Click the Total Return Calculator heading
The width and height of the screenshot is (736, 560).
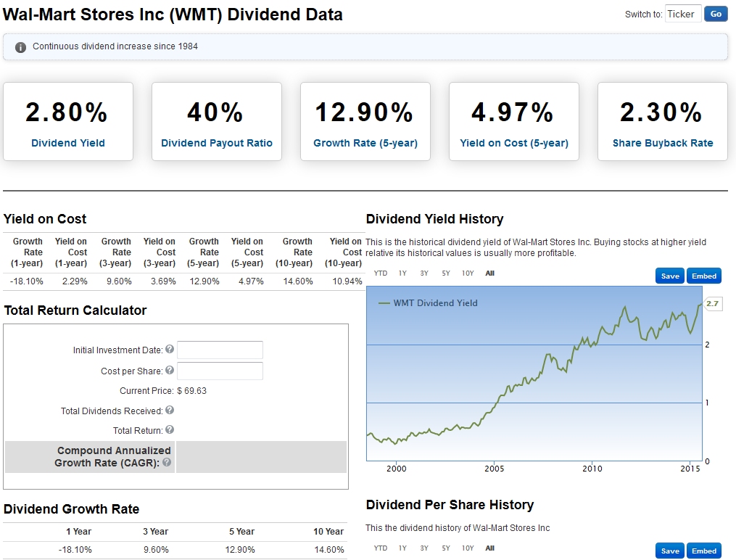tap(75, 310)
